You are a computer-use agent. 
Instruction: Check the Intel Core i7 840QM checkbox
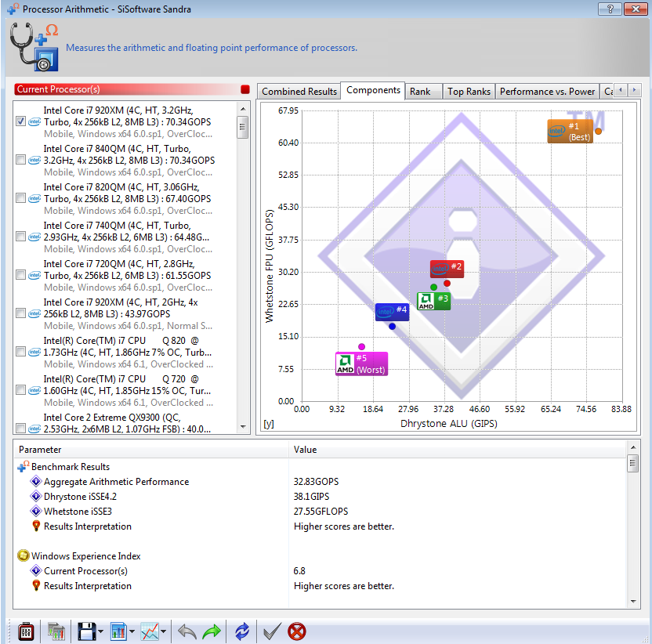tap(21, 160)
